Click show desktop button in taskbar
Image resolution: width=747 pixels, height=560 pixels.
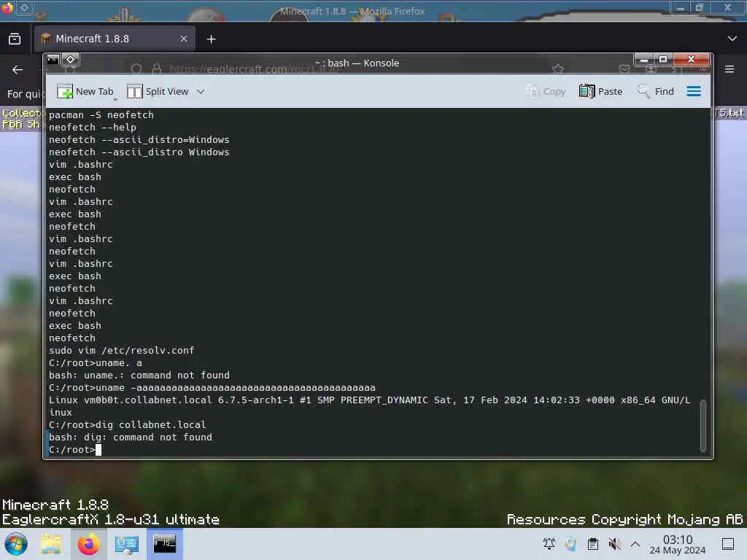[x=728, y=544]
